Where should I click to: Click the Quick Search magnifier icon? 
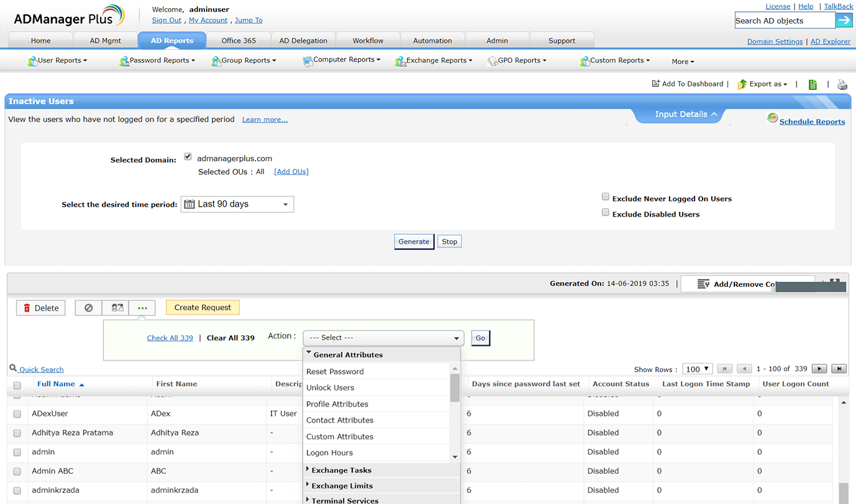point(13,369)
